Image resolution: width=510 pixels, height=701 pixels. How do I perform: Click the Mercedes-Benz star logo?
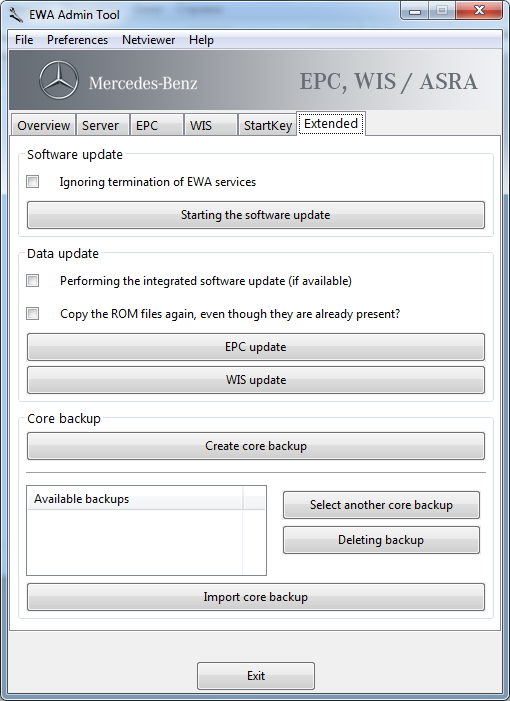click(x=59, y=80)
